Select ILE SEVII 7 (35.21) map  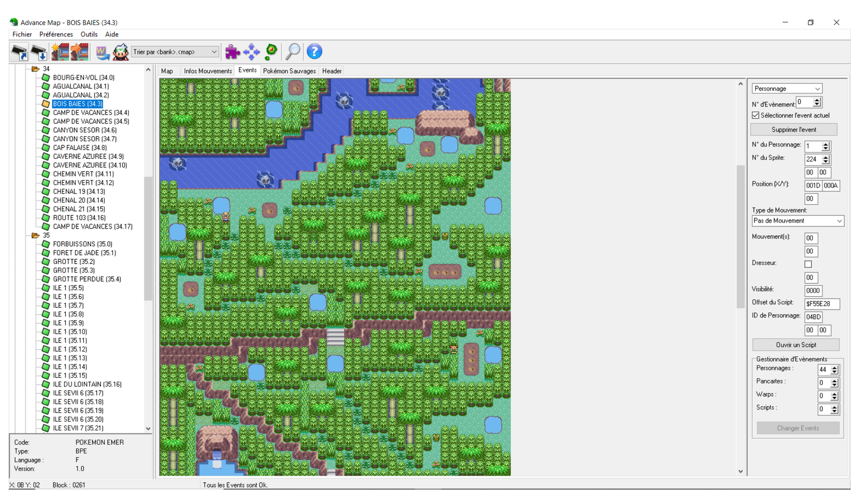pyautogui.click(x=78, y=428)
